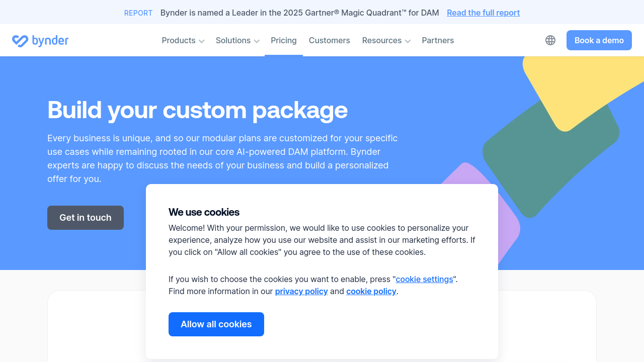Expand the Resources dropdown chevron
Screen dimensions: 644x362
click(408, 41)
